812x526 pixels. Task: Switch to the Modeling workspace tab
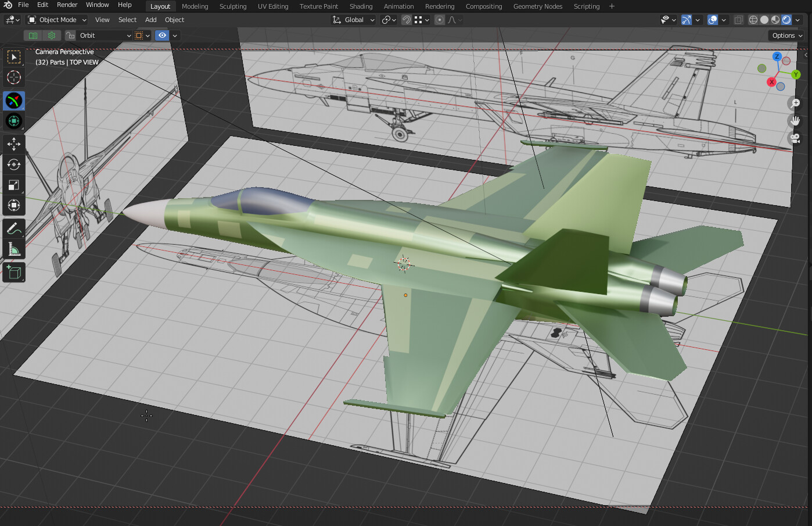tap(195, 6)
